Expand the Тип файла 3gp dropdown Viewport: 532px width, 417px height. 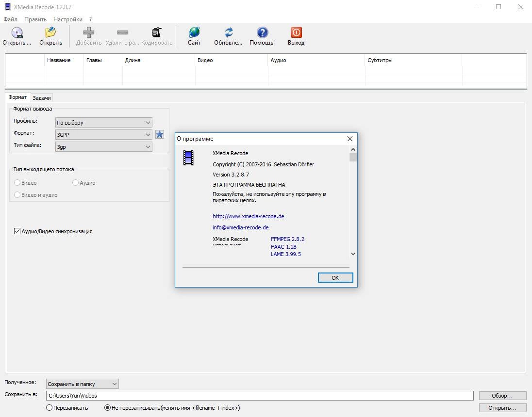pyautogui.click(x=103, y=147)
